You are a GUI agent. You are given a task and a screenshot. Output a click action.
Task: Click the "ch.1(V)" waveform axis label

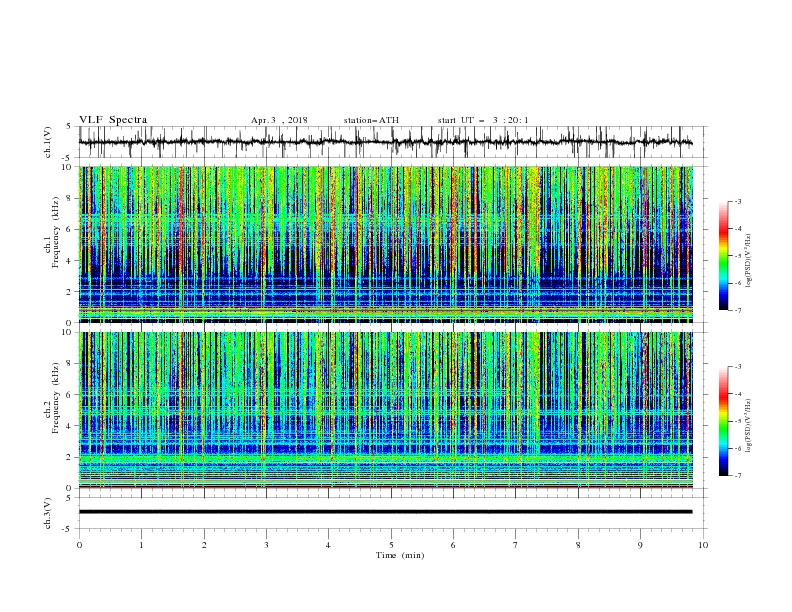point(48,142)
